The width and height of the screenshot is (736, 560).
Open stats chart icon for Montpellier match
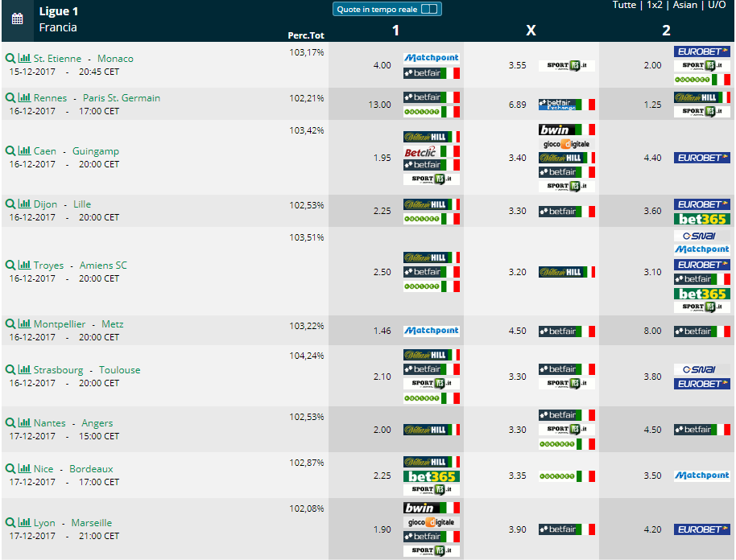pyautogui.click(x=24, y=323)
